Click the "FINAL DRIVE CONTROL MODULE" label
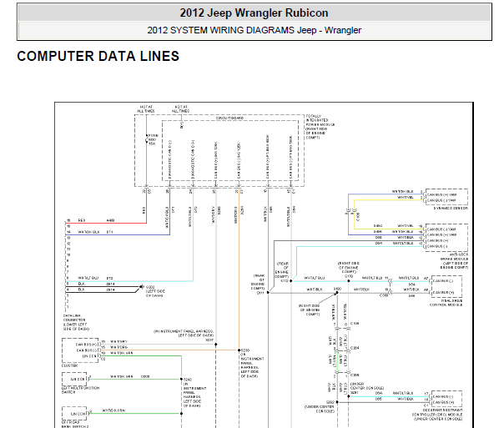The height and width of the screenshot is (428, 504). coord(446,303)
